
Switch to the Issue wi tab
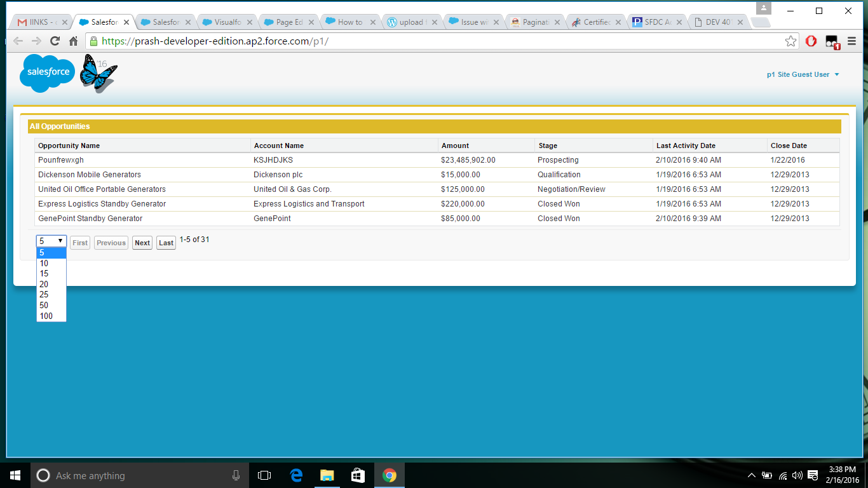(473, 22)
